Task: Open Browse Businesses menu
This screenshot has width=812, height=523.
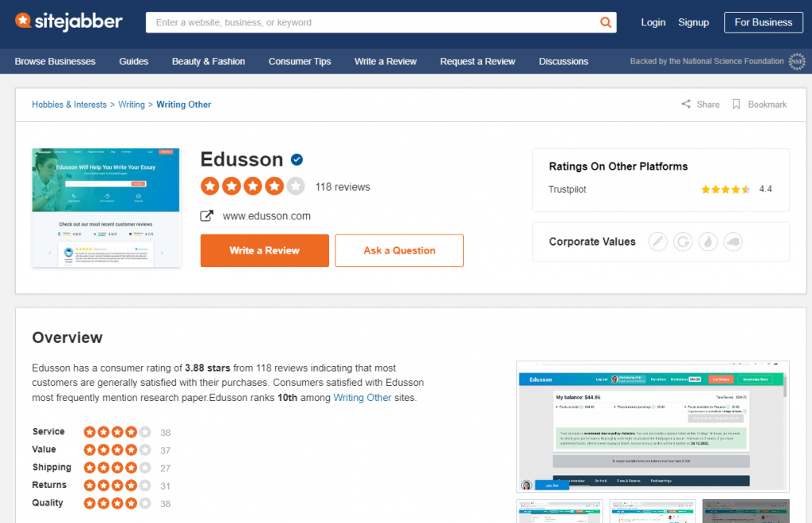Action: pos(55,61)
